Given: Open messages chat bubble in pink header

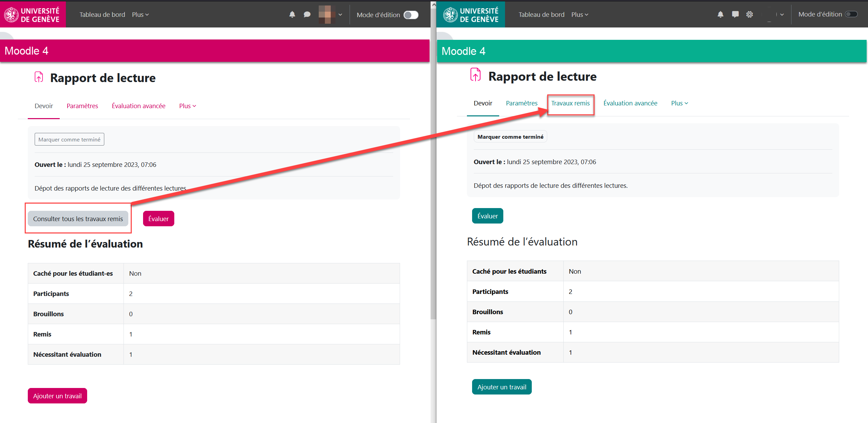Looking at the screenshot, I should pos(307,14).
